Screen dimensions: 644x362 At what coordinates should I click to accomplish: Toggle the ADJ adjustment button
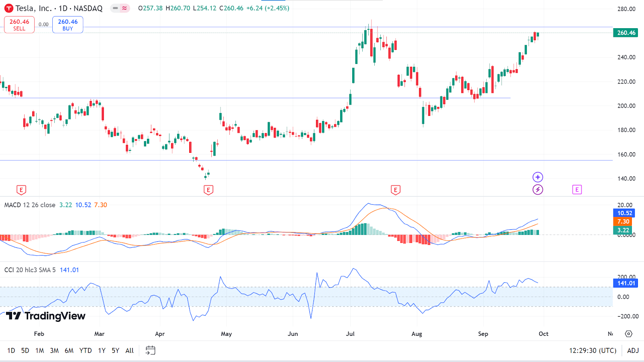tap(633, 351)
